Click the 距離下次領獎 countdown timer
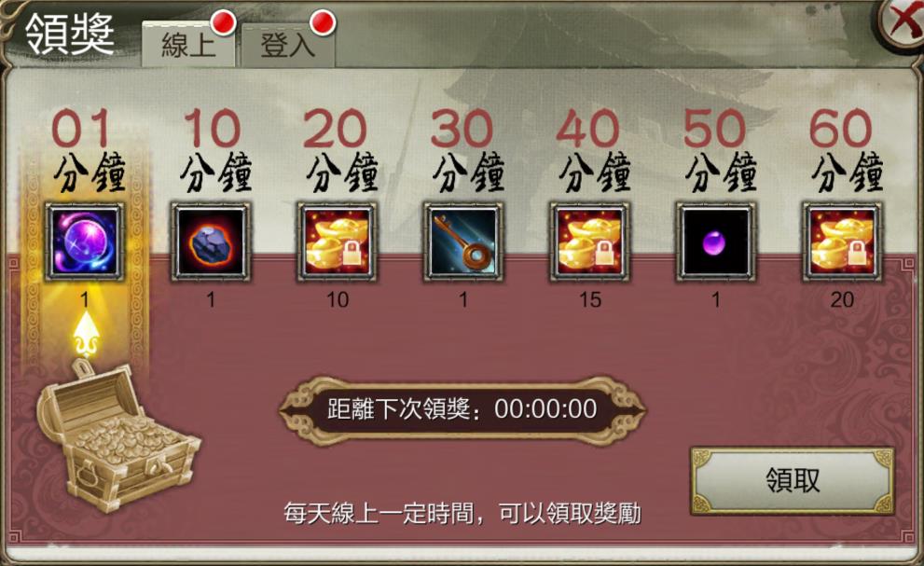The height and width of the screenshot is (566, 924). pyautogui.click(x=462, y=409)
